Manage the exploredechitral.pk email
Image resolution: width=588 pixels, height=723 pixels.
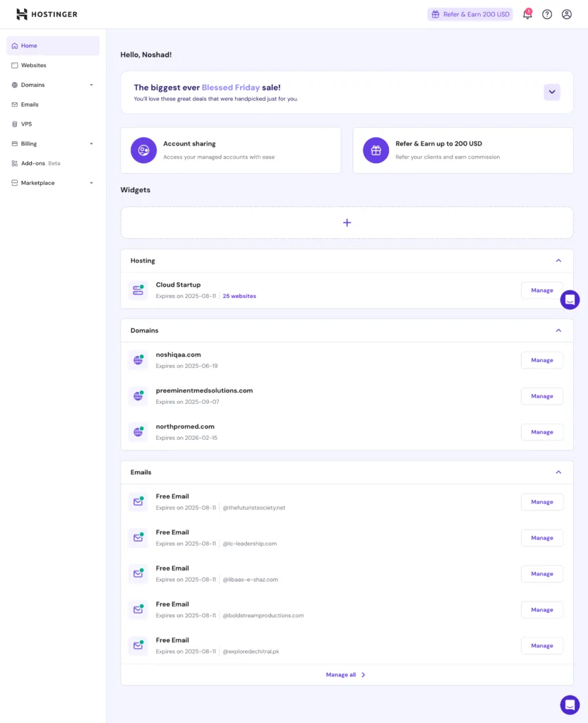coord(542,645)
